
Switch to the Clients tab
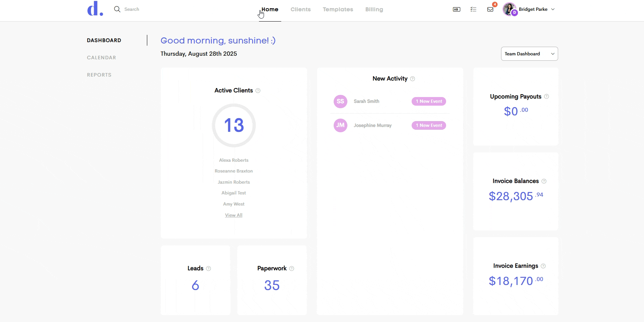coord(301,9)
